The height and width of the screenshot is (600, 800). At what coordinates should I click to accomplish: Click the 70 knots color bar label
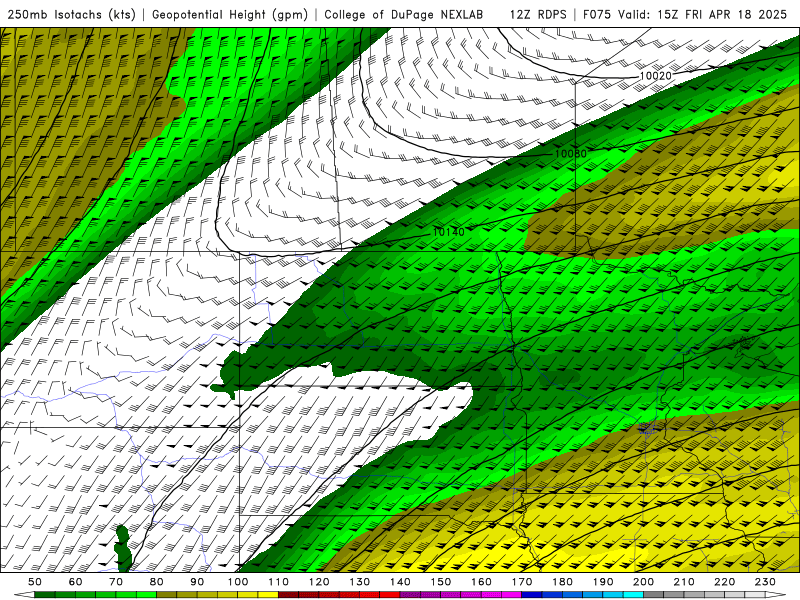(116, 582)
